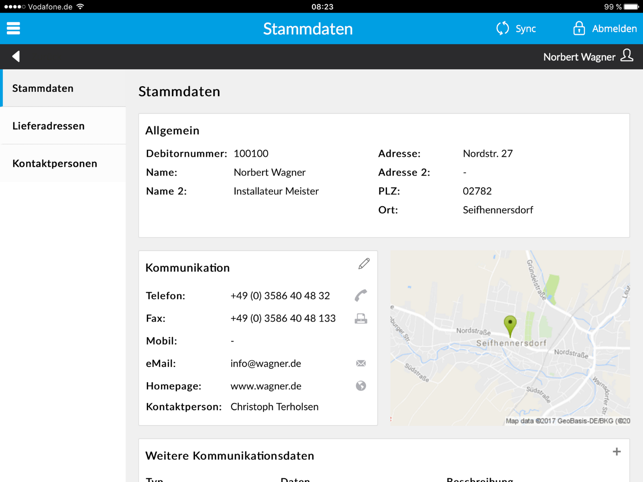This screenshot has height=482, width=643.
Task: Tap Name 2 value Installateur Meister
Action: point(276,191)
